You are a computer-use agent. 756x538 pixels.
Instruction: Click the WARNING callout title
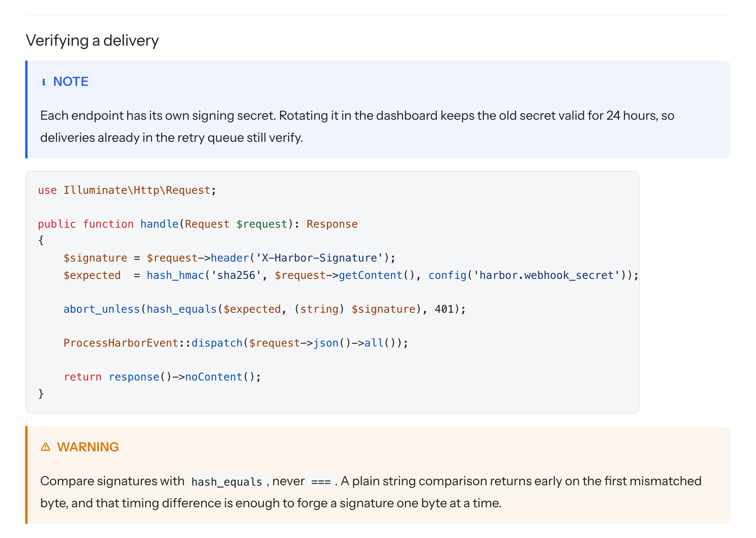coord(88,447)
